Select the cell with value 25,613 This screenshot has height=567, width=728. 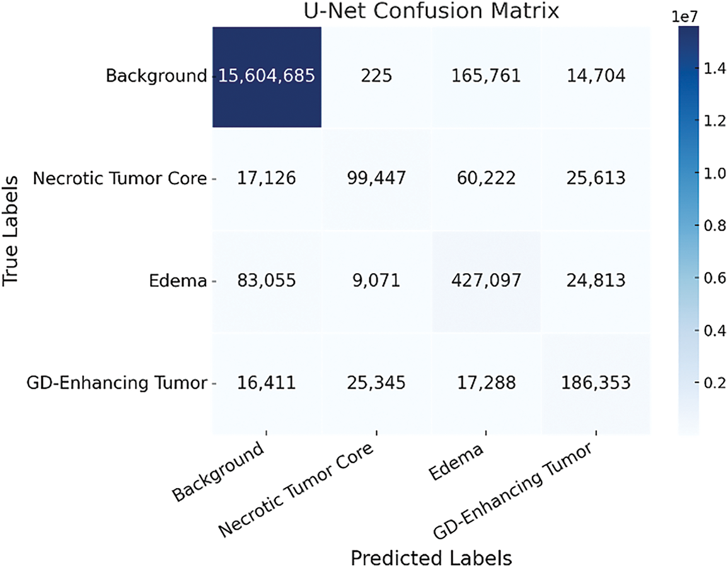pyautogui.click(x=595, y=179)
